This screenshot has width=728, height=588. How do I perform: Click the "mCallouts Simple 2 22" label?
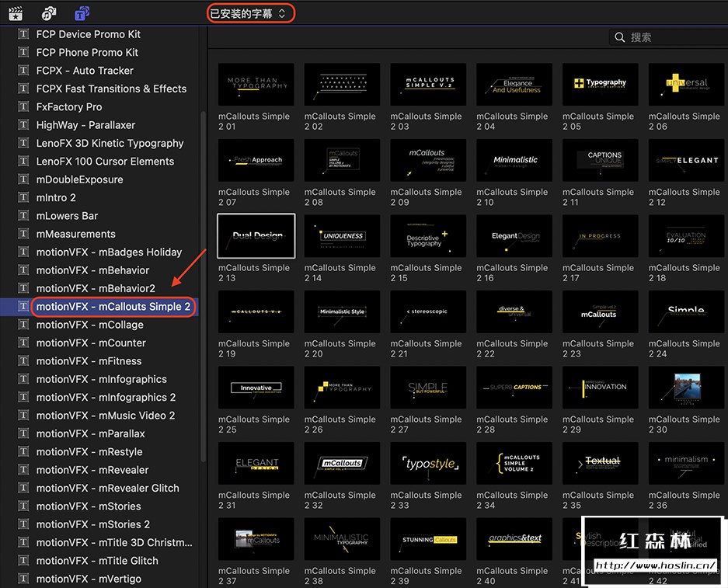click(x=512, y=349)
